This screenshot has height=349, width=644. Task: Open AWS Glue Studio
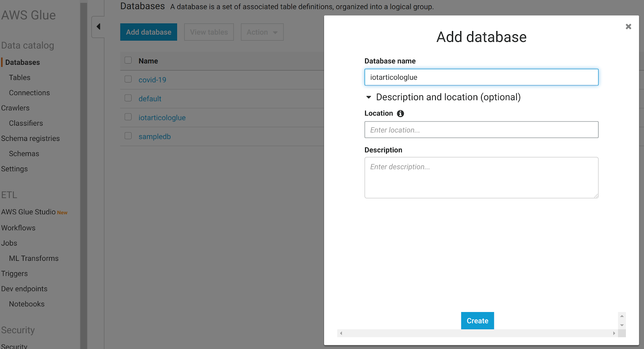coord(28,212)
